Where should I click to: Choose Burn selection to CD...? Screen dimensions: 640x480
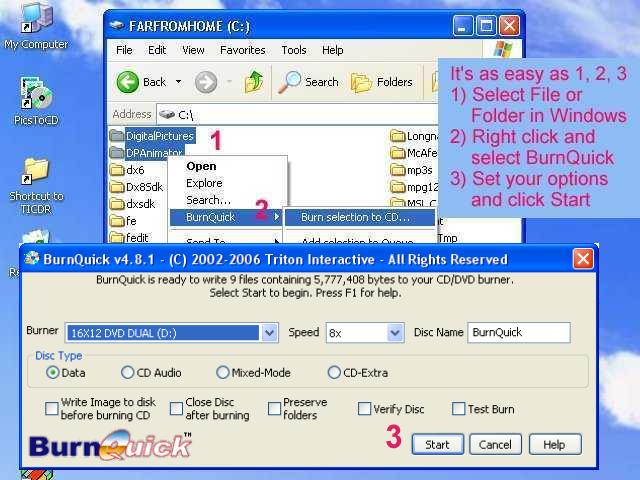pyautogui.click(x=360, y=217)
